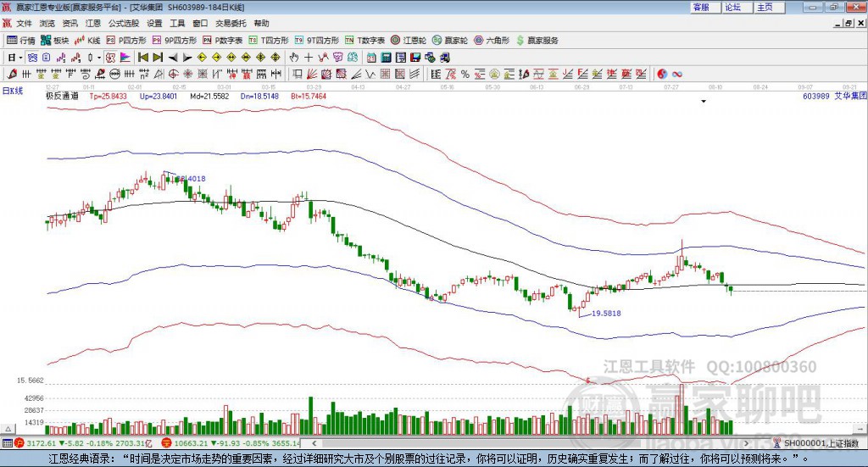Open the 浏览 menu
868x467 pixels.
47,23
